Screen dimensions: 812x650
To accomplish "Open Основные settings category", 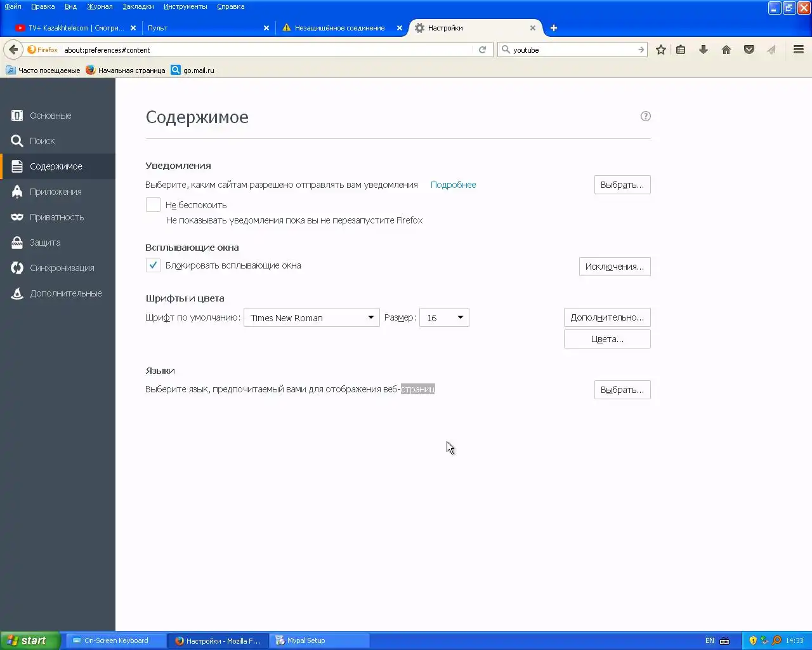I will [58, 116].
